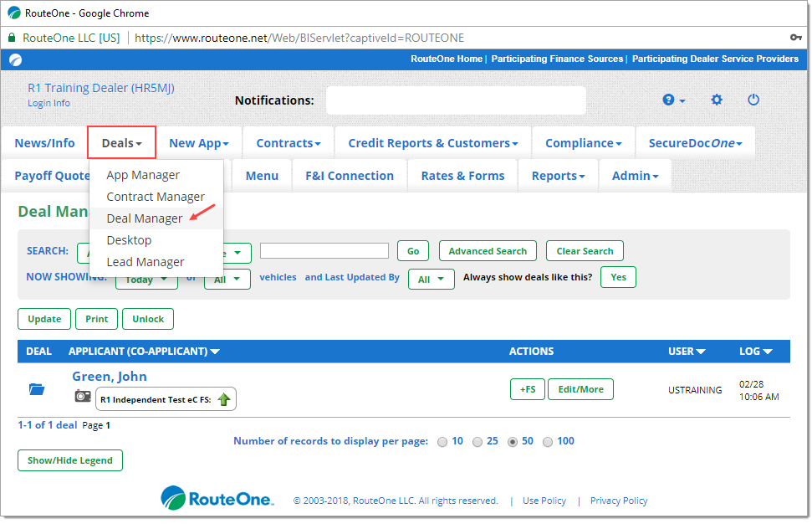Open the Menu tab
812x529 pixels.
pyautogui.click(x=262, y=176)
